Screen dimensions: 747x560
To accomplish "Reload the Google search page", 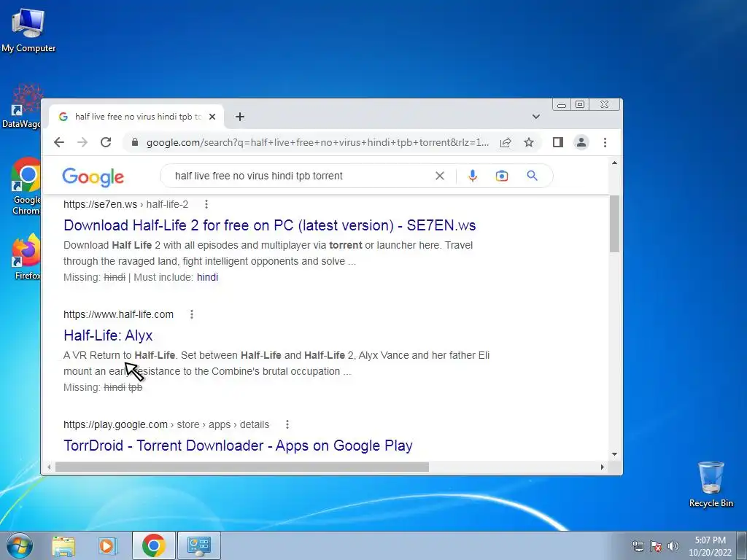I will point(106,142).
